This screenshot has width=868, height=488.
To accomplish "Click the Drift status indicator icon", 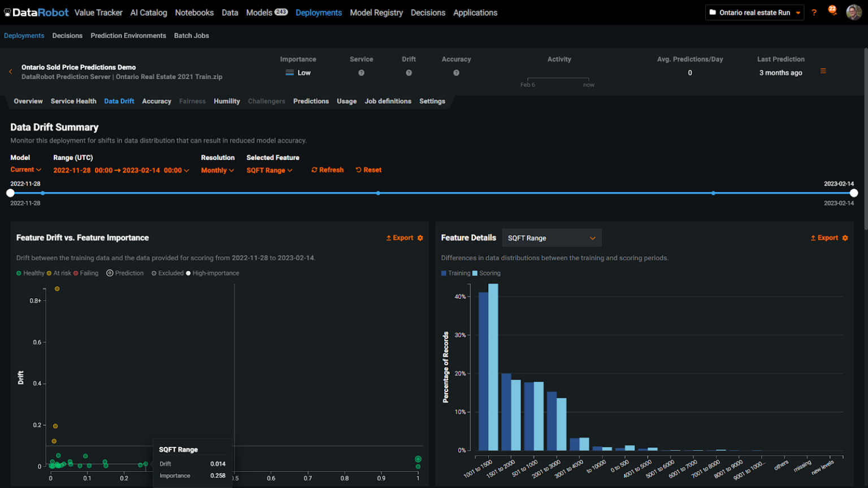I will tap(409, 73).
